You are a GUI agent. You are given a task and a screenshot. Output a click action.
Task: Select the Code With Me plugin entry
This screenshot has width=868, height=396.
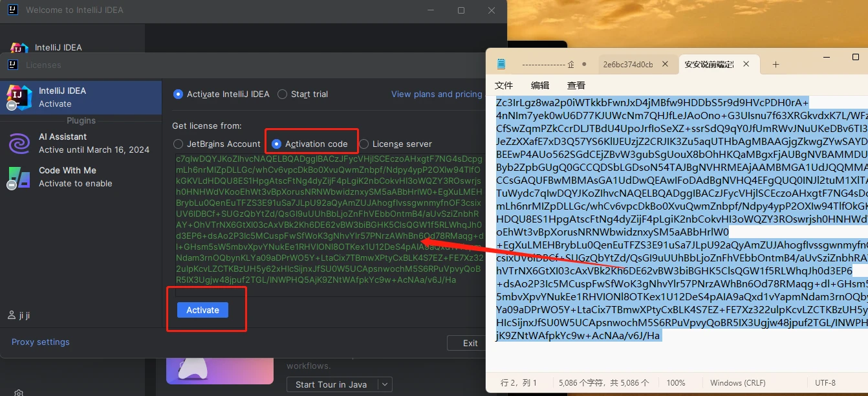tap(81, 177)
